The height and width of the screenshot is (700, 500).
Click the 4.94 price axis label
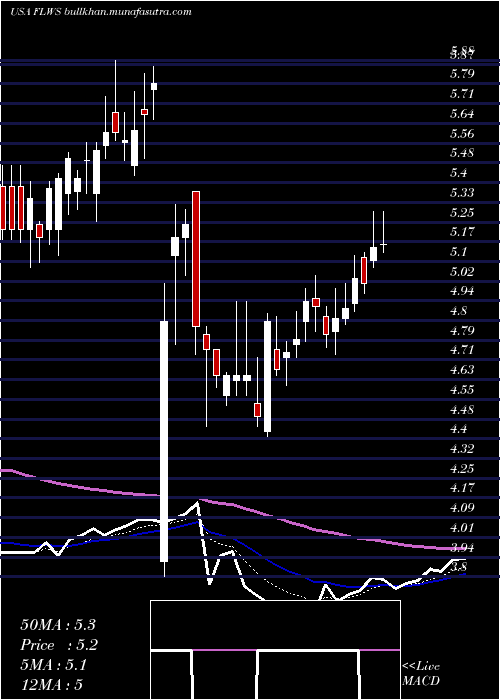click(x=462, y=291)
